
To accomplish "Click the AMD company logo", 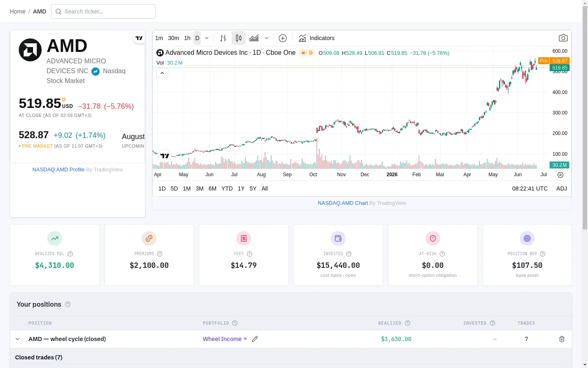I will 30,50.
